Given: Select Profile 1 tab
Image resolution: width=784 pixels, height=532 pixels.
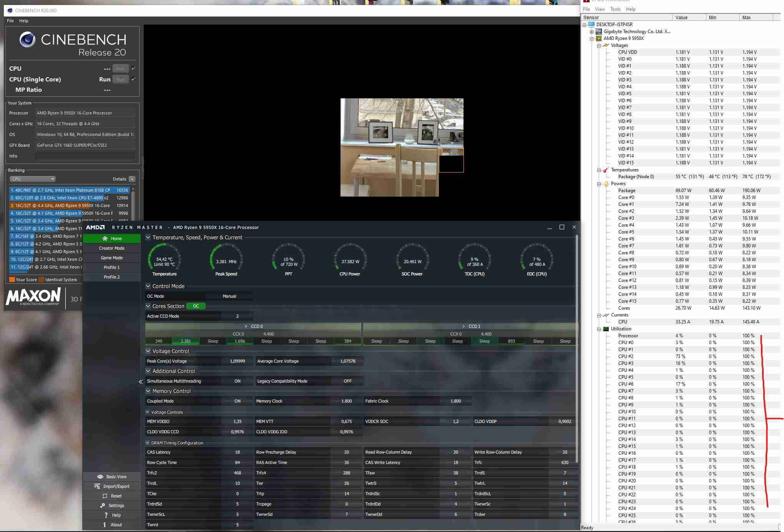Looking at the screenshot, I should click(x=112, y=267).
